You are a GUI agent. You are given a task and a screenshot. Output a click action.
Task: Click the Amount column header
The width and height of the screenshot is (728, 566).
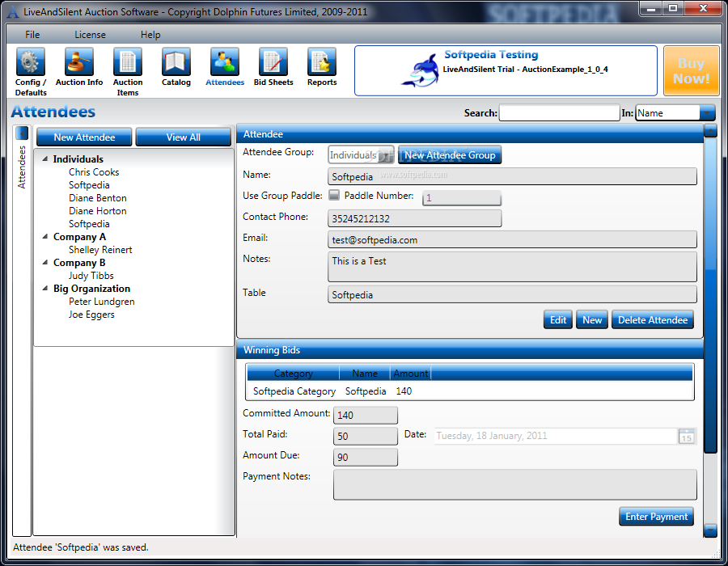pyautogui.click(x=410, y=374)
